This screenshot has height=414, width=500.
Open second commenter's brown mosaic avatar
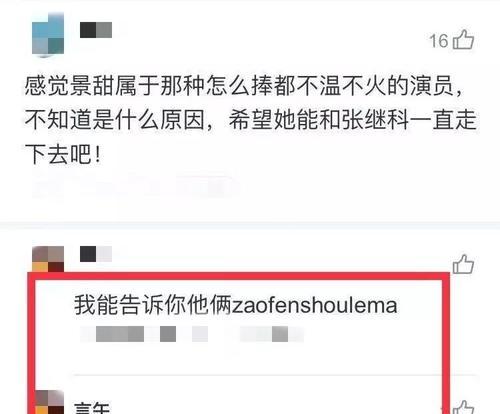[x=48, y=259]
